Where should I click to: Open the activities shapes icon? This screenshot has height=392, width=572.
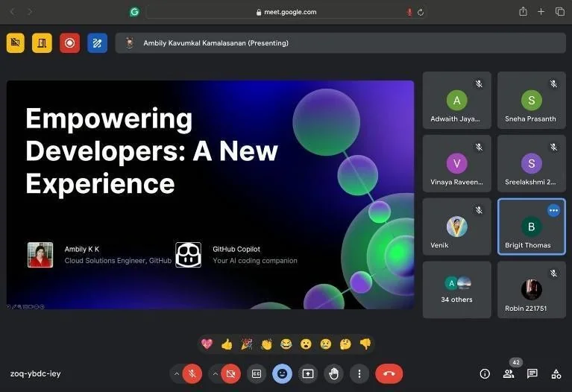tap(556, 374)
